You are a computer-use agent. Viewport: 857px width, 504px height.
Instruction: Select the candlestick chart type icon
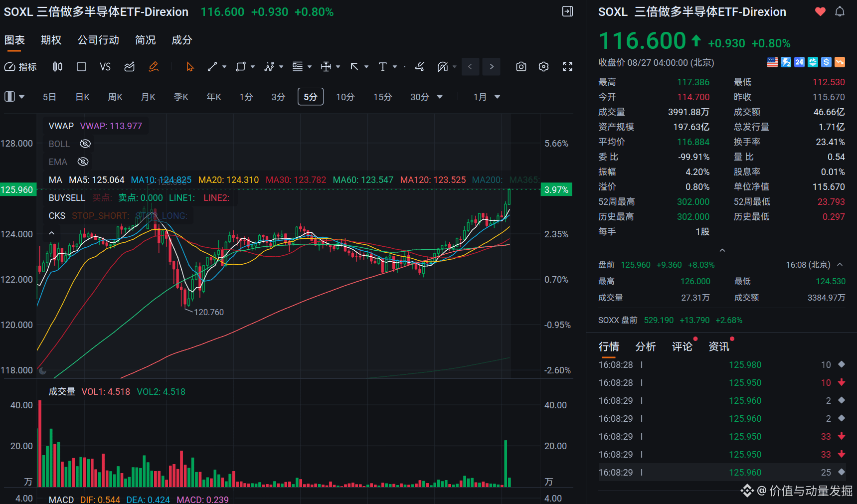coord(58,67)
